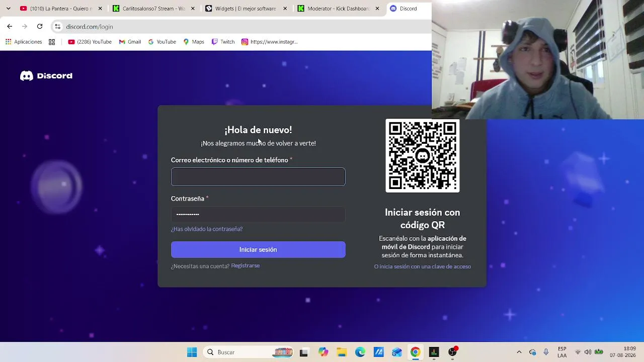
Task: Open the black bar-chart app in the taskbar
Action: (x=434, y=352)
